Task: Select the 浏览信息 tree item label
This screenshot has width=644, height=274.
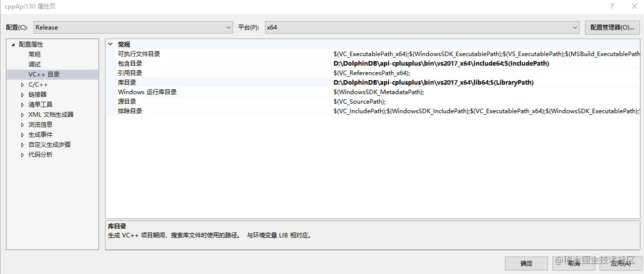Action: pos(40,124)
